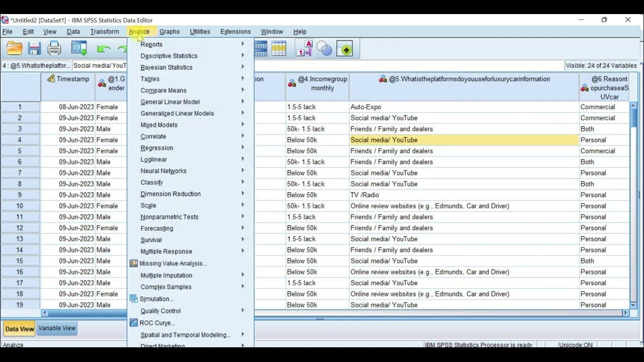
Task: Open the Multiple Response entry
Action: click(191, 251)
